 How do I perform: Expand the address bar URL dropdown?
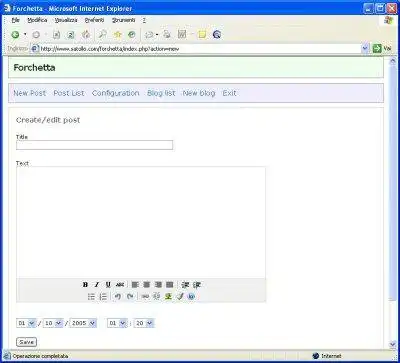pos(365,49)
